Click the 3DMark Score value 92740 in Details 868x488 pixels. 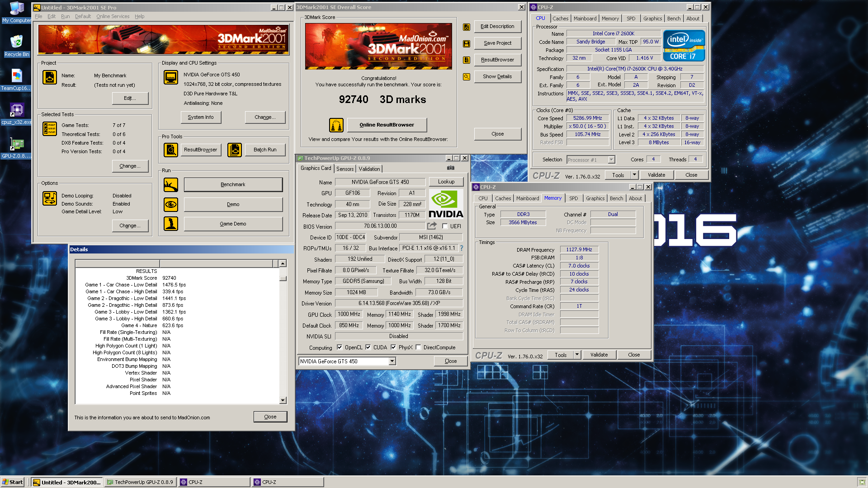point(169,278)
